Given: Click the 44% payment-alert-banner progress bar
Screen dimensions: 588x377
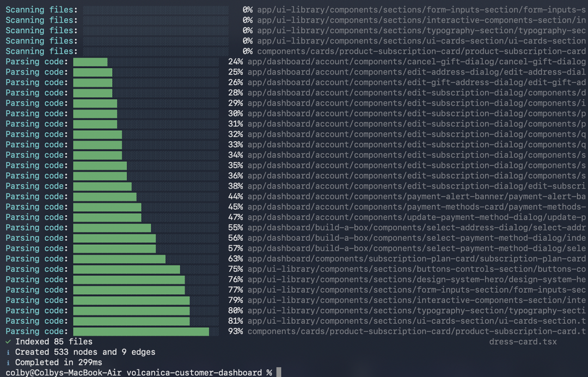Looking at the screenshot, I should 105,197.
